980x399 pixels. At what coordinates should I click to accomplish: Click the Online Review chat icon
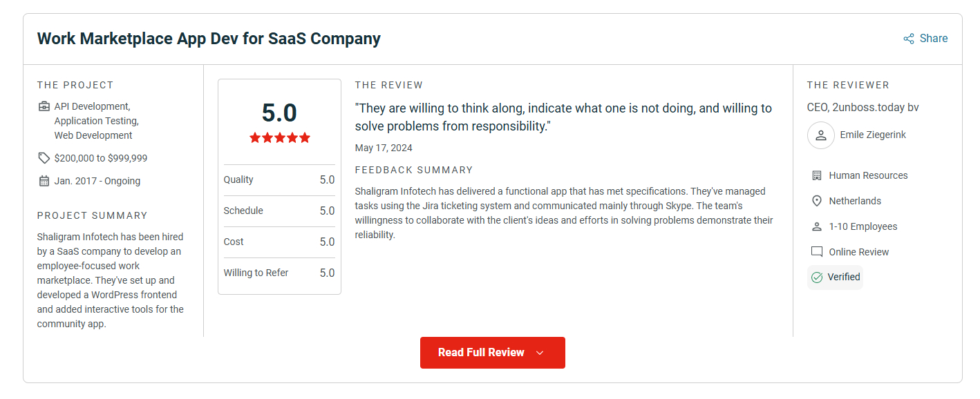pos(817,252)
